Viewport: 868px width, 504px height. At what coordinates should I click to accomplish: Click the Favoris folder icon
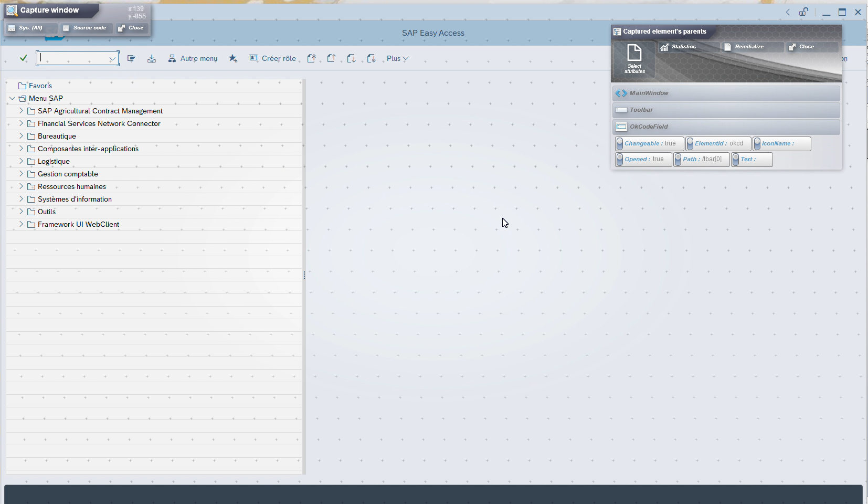tap(22, 86)
